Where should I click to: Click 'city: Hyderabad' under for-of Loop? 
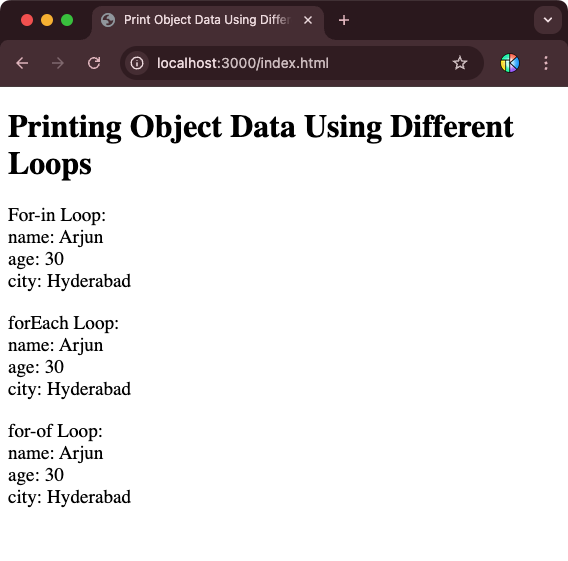tap(69, 497)
